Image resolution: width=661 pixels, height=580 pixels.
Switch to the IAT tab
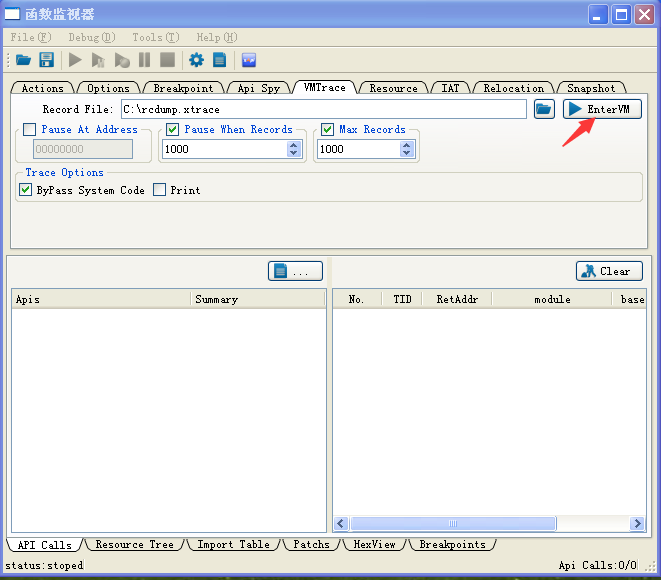tap(450, 88)
